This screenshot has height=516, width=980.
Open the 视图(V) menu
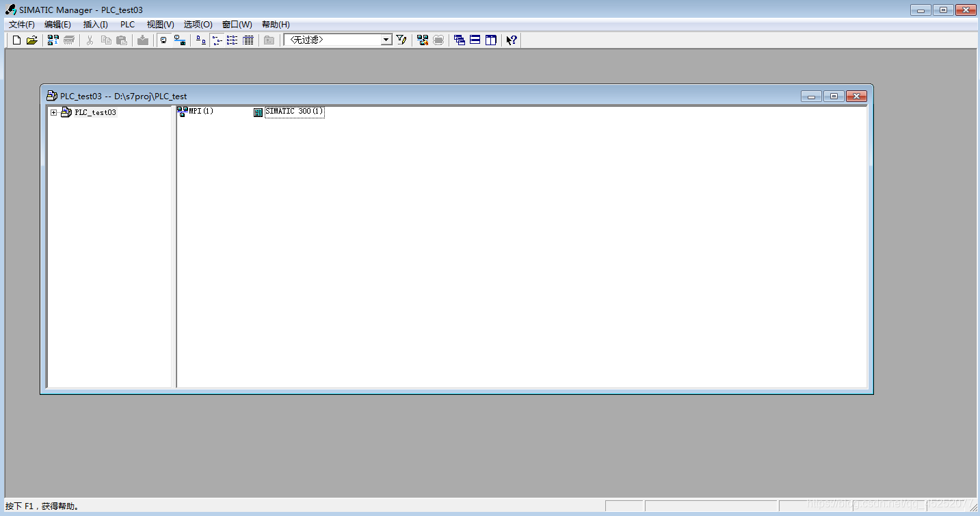pos(161,25)
